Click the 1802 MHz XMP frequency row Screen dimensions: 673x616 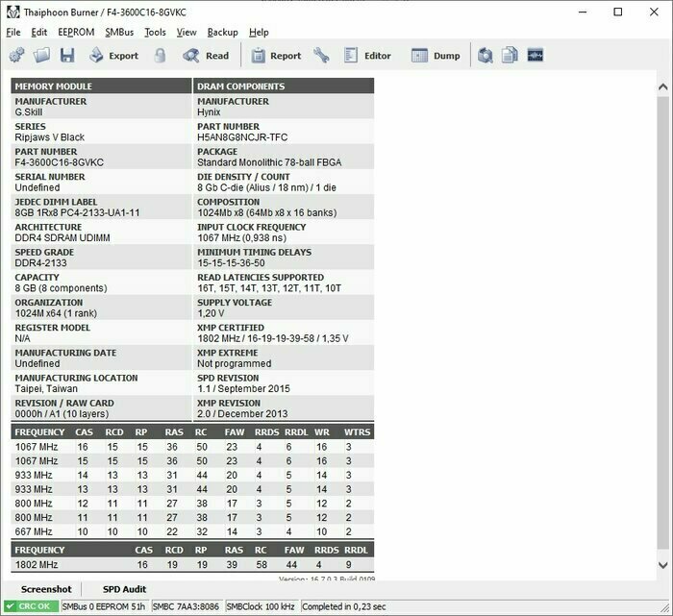192,564
